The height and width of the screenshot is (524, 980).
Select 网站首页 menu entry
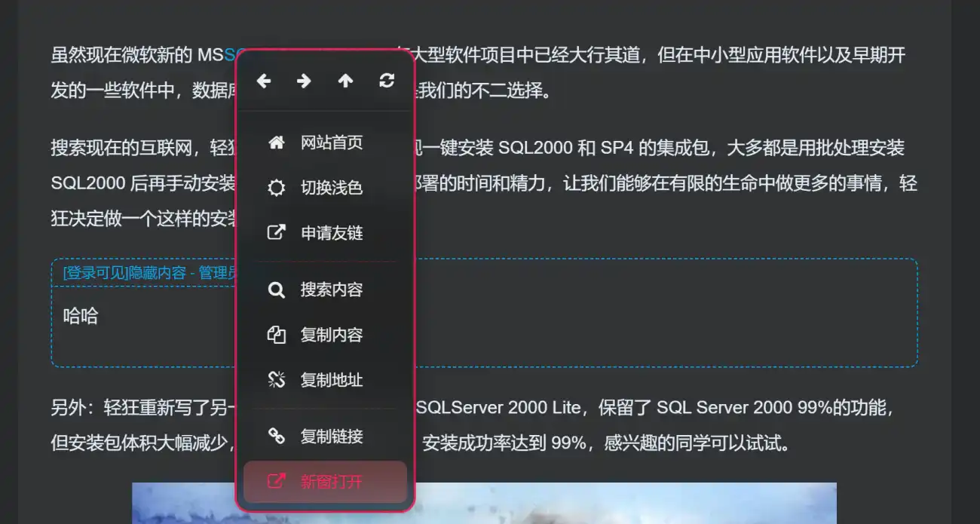click(x=325, y=142)
